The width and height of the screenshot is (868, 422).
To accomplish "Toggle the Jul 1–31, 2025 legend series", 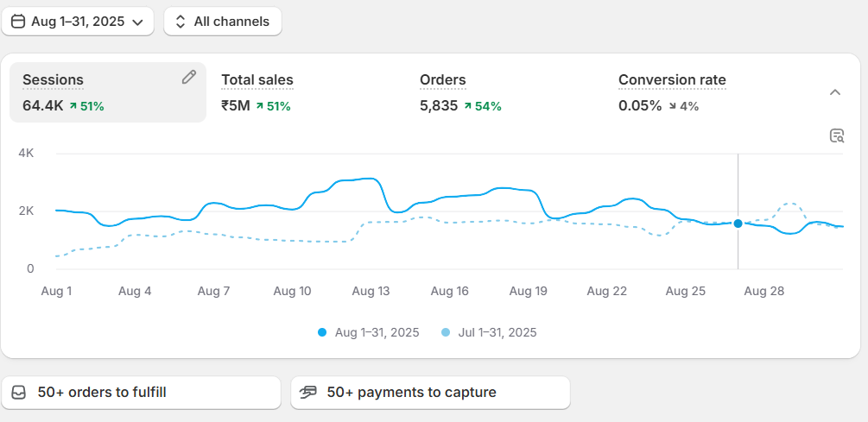I will (489, 332).
